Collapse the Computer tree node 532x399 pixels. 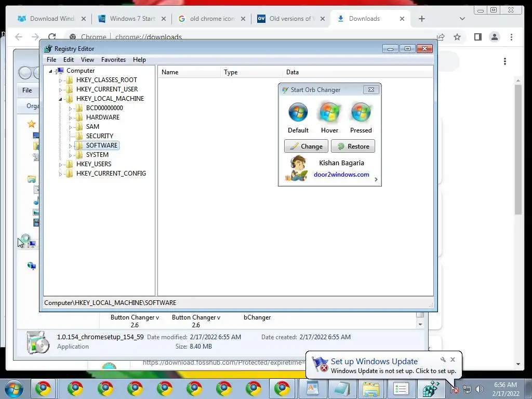point(50,71)
